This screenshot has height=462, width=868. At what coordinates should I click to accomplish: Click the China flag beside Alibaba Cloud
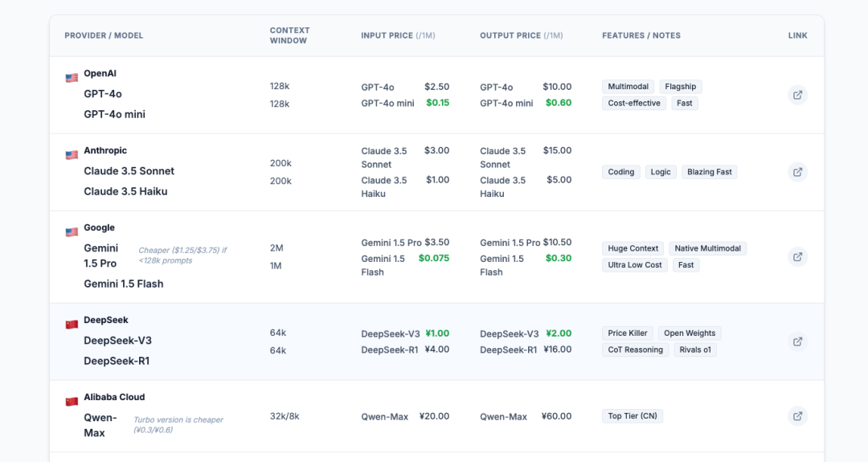click(x=72, y=401)
